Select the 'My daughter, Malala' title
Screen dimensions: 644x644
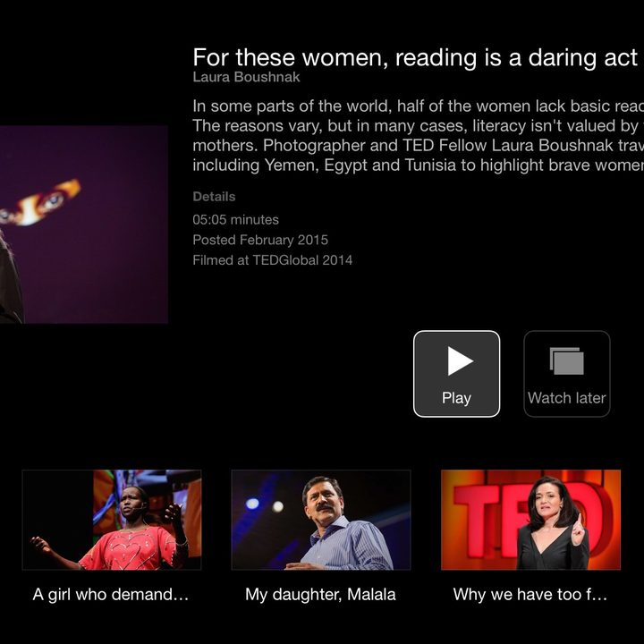(320, 595)
